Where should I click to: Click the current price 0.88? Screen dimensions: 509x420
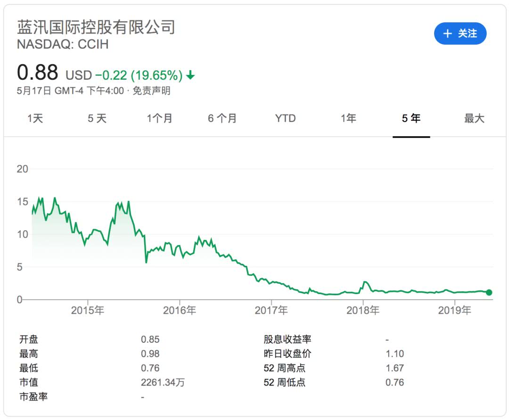click(x=38, y=72)
